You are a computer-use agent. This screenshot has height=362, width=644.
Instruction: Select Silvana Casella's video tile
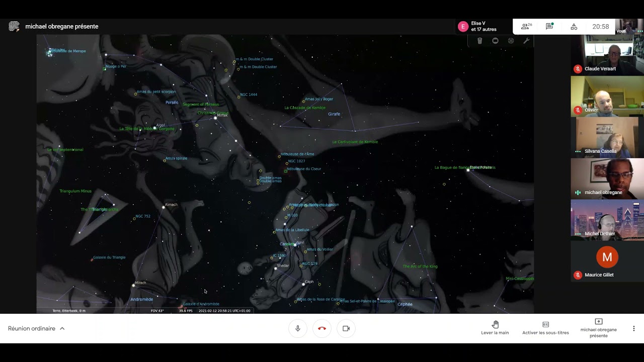pyautogui.click(x=607, y=137)
